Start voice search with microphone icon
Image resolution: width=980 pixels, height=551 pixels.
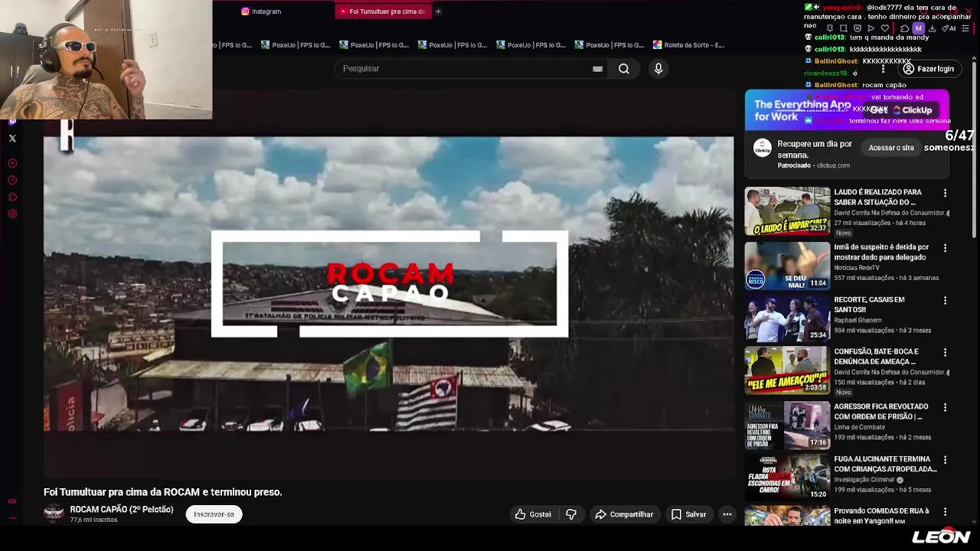658,69
